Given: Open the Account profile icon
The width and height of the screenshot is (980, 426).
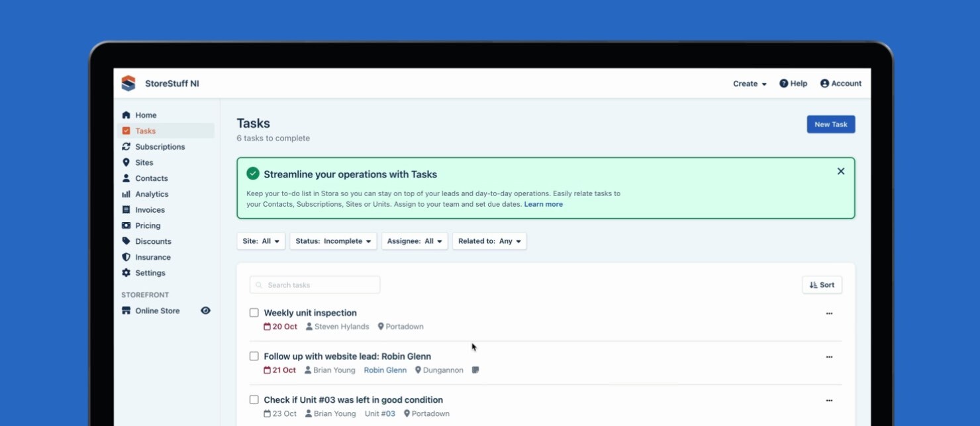Looking at the screenshot, I should pyautogui.click(x=824, y=83).
